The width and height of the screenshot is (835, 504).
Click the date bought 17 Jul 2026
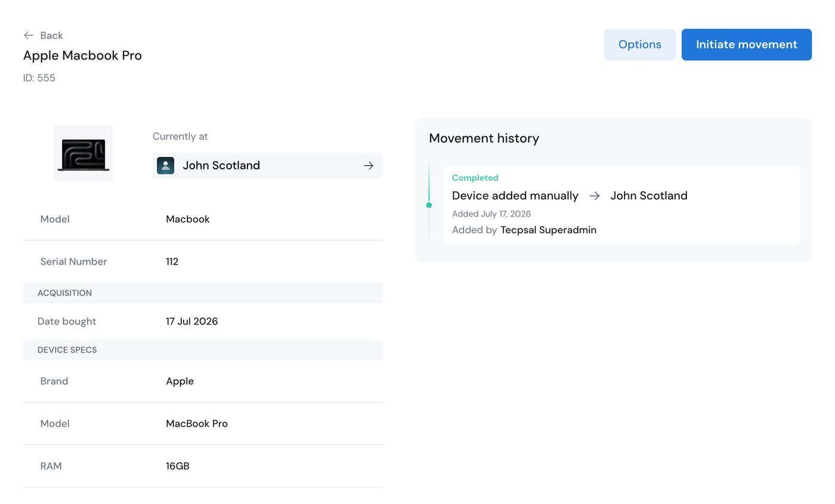click(192, 321)
